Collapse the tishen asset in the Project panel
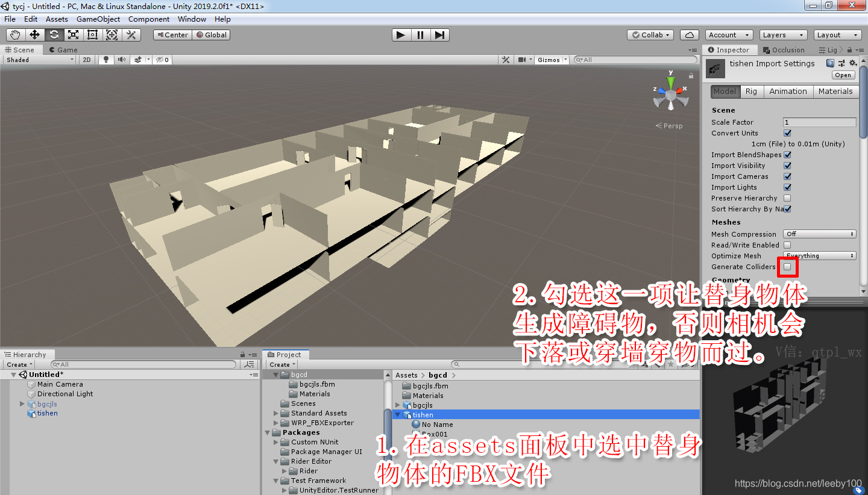868x495 pixels. pos(397,415)
